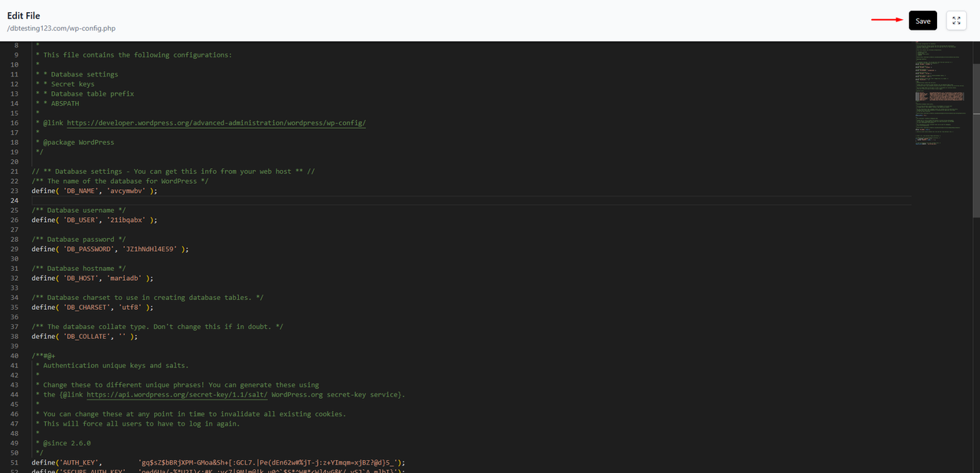Click the '/** Database username */' comment
The image size is (980, 473).
[x=79, y=210]
